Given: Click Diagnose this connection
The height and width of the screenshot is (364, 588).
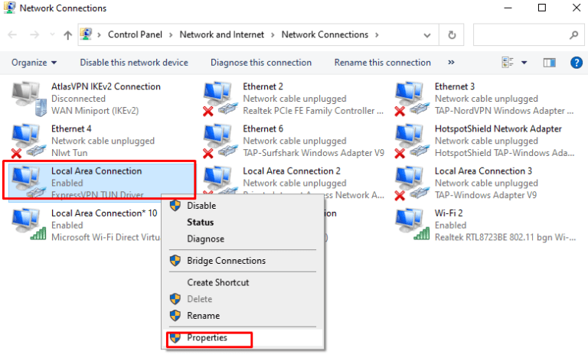Looking at the screenshot, I should pyautogui.click(x=261, y=63).
